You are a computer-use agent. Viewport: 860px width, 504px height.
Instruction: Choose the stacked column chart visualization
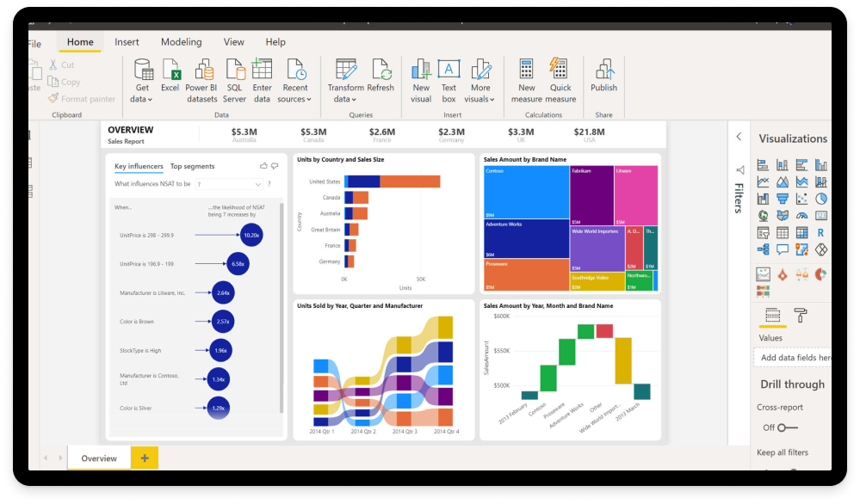point(783,165)
